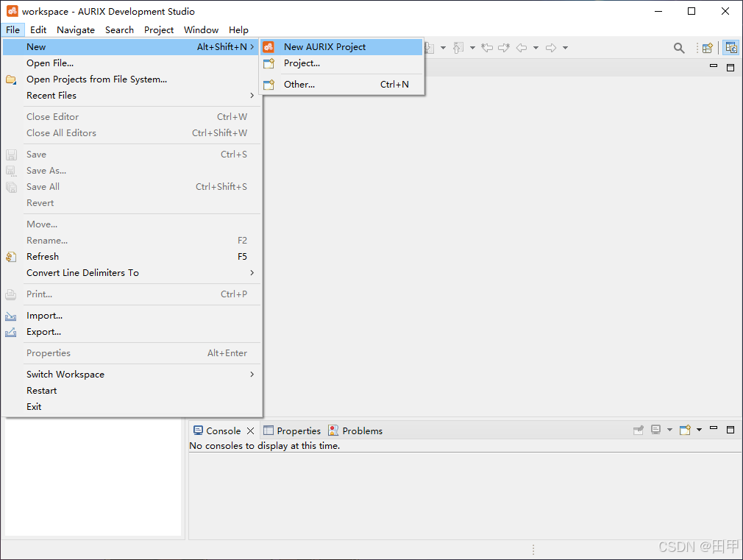
Task: Open the Forward history dropdown arrow
Action: pos(565,47)
